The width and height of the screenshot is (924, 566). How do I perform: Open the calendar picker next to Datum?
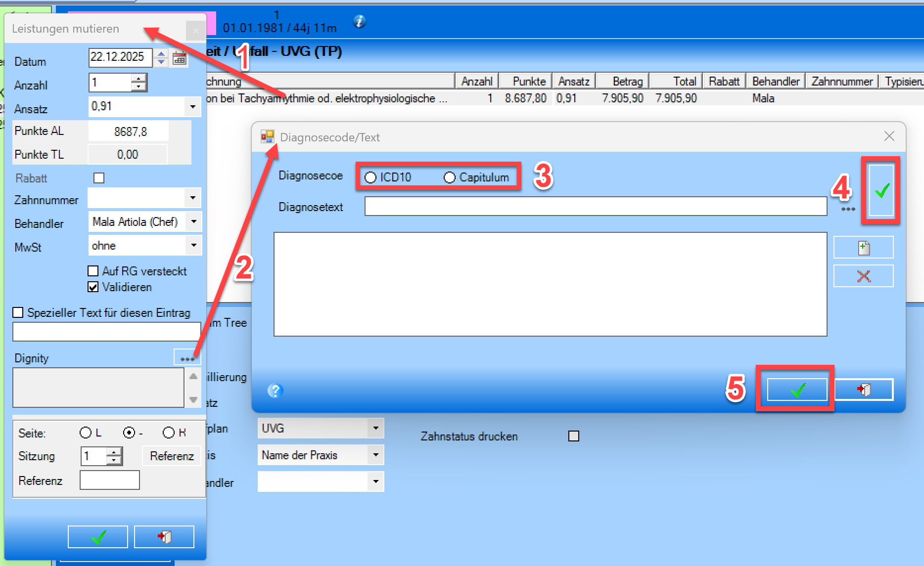coord(180,58)
